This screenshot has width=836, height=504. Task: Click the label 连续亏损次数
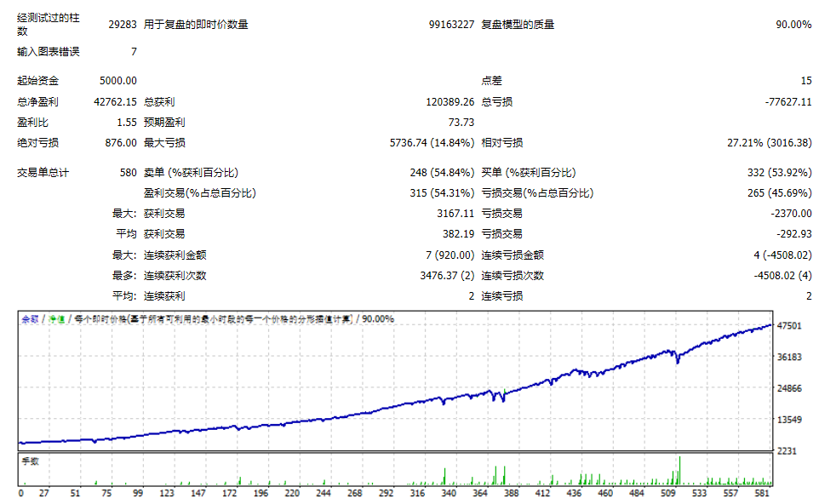point(512,276)
